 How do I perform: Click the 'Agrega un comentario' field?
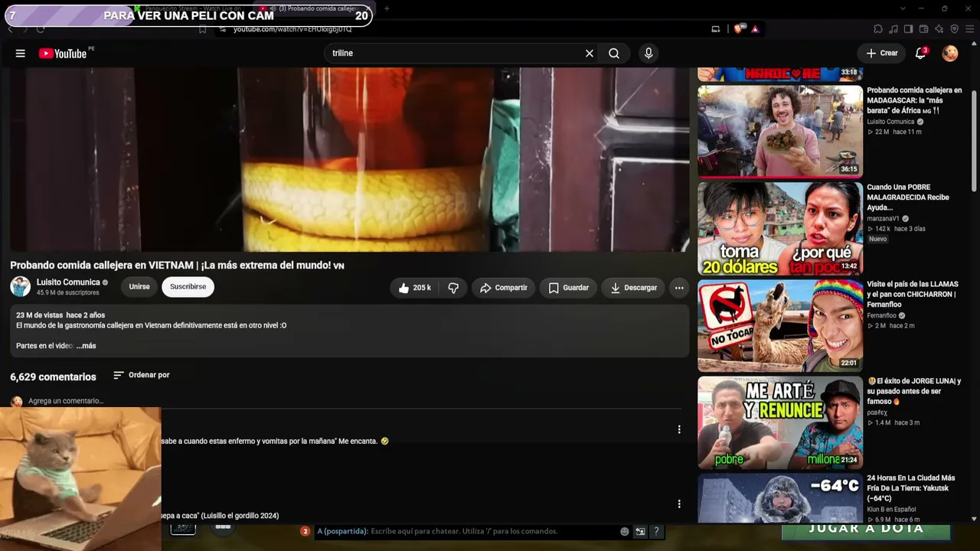(x=66, y=401)
